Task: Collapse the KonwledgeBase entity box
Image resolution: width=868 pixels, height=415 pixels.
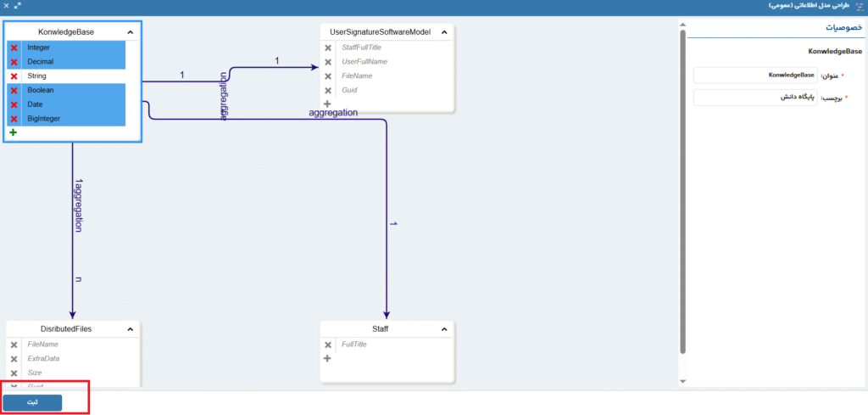Action: 130,32
